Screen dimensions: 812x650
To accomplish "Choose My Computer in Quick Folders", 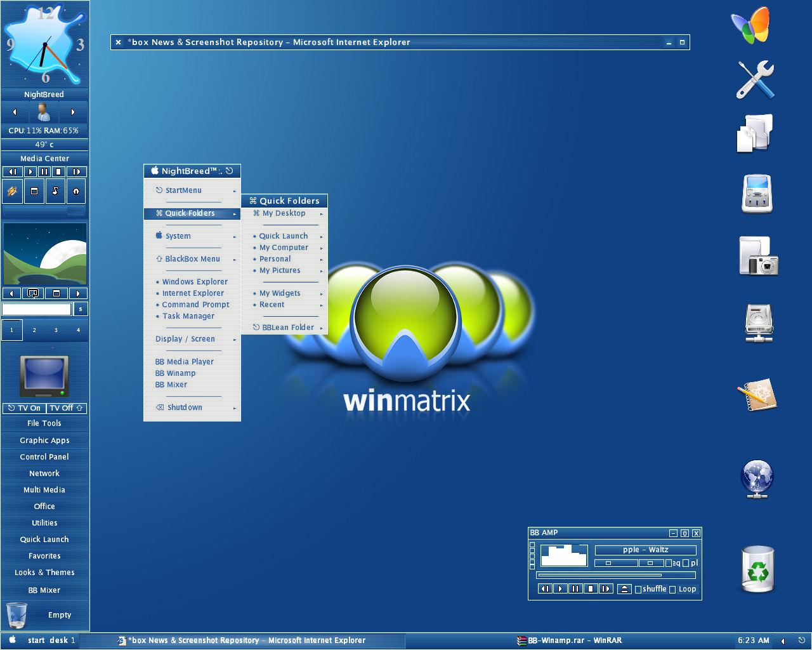I will (285, 248).
